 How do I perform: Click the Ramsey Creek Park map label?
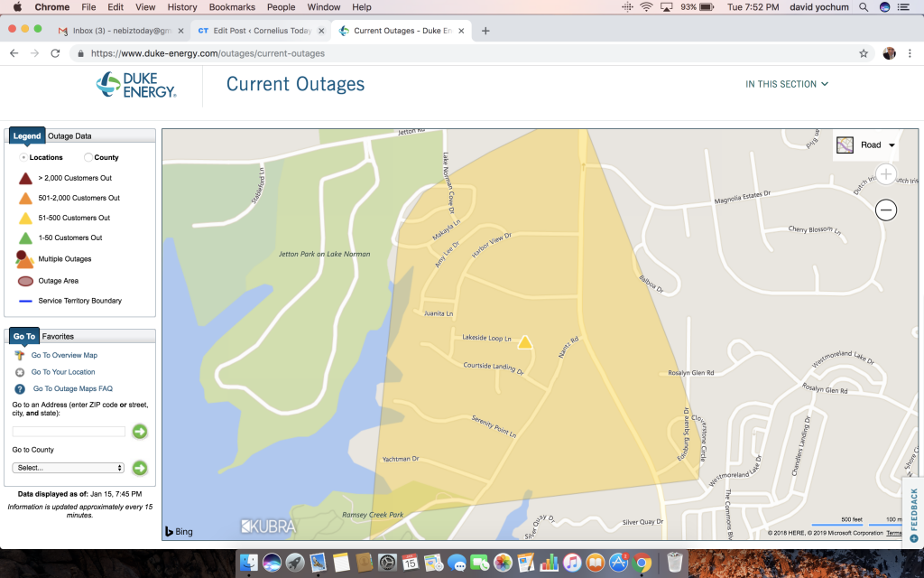click(x=373, y=515)
